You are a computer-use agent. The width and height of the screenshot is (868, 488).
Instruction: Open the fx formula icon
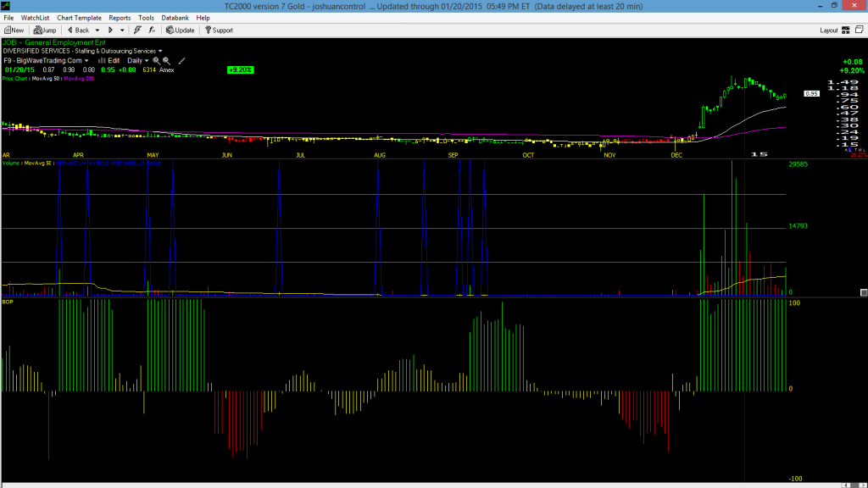point(152,30)
